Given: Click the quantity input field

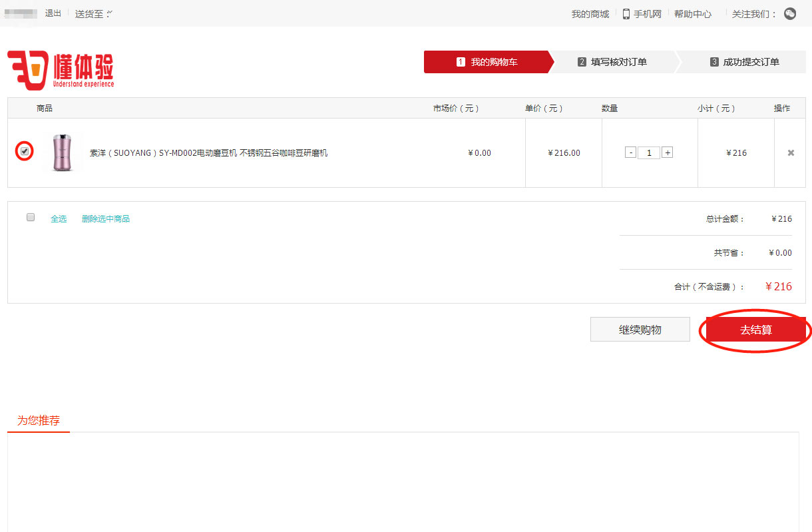Looking at the screenshot, I should point(649,153).
